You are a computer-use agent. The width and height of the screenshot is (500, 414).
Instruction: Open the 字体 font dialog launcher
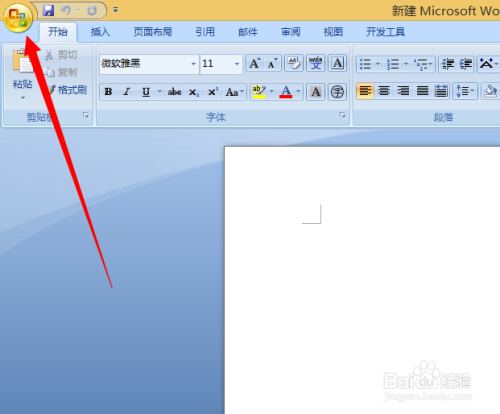tap(342, 115)
